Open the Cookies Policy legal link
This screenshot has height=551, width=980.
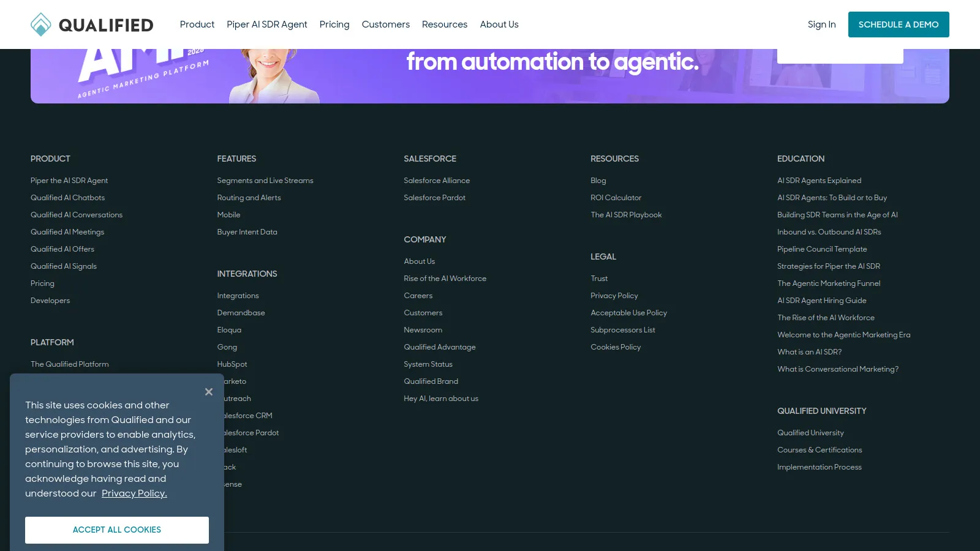pyautogui.click(x=615, y=347)
